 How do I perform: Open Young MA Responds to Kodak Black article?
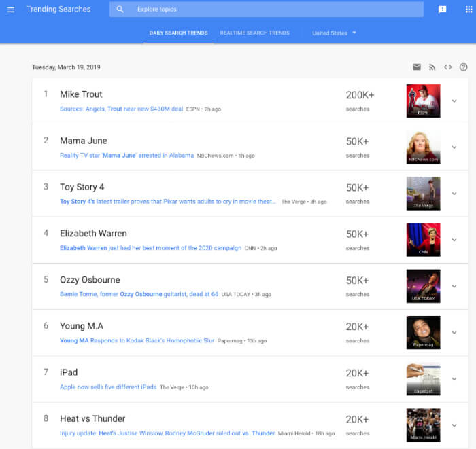137,341
